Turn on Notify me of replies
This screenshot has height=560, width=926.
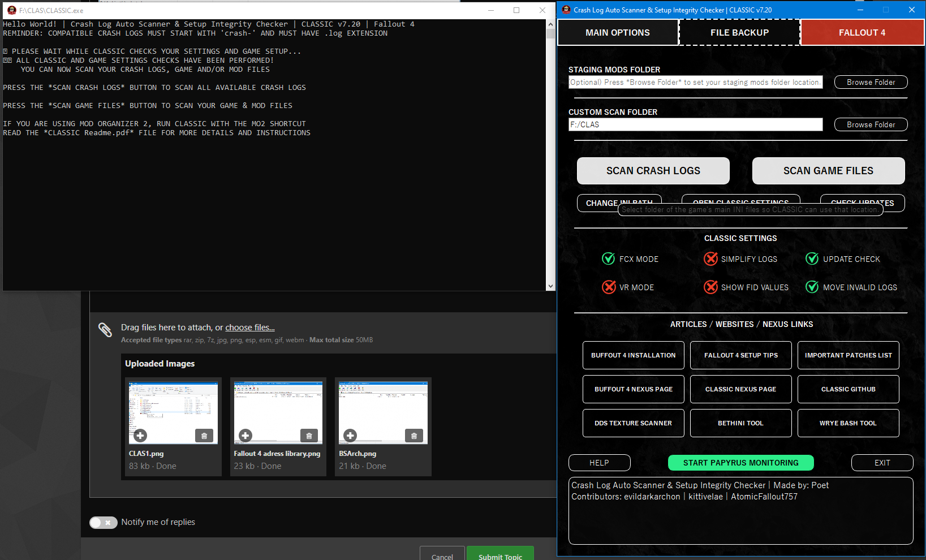tap(104, 523)
